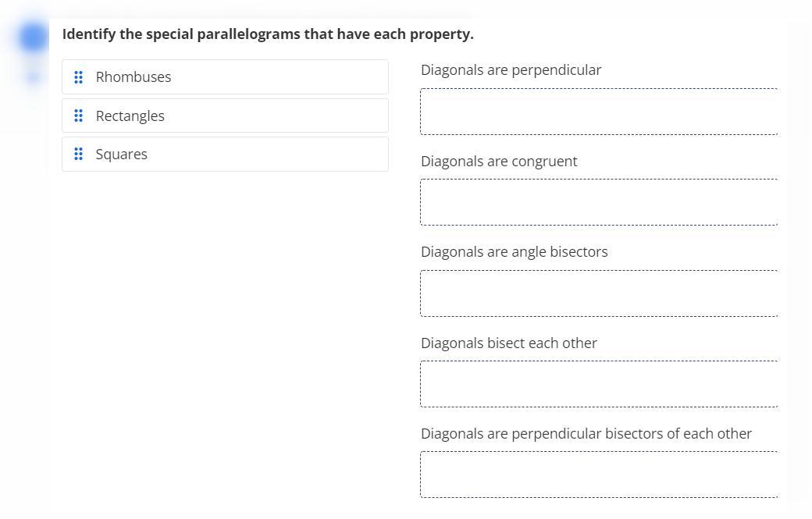Click the drop box under "Diagonals bisect each other"
Viewport: 812px width, 519px height.
pos(599,384)
